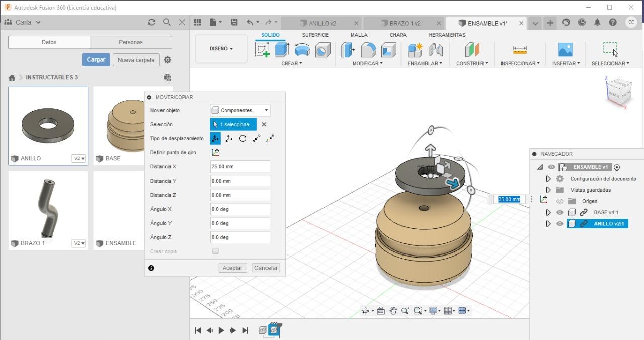Click the ViewCube in the viewport
Image resolution: width=644 pixels, height=340 pixels.
619,93
